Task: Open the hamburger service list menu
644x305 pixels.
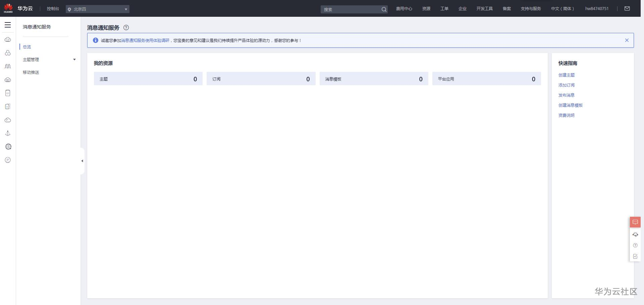Action: click(8, 25)
